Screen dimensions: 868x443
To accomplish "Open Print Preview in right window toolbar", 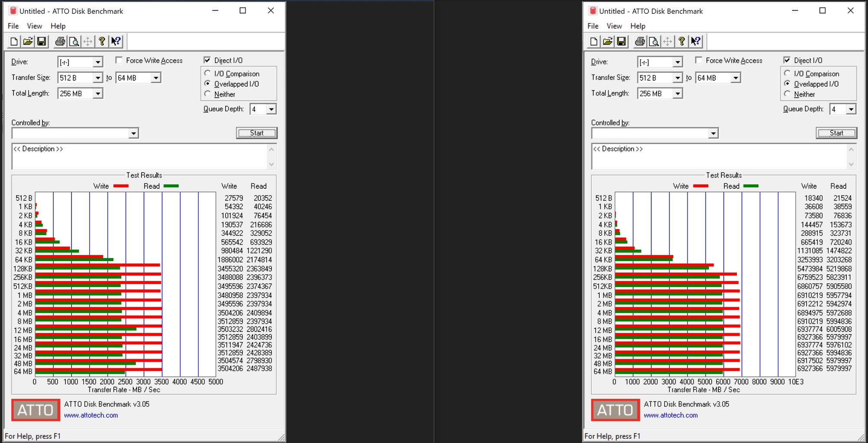I will point(654,41).
